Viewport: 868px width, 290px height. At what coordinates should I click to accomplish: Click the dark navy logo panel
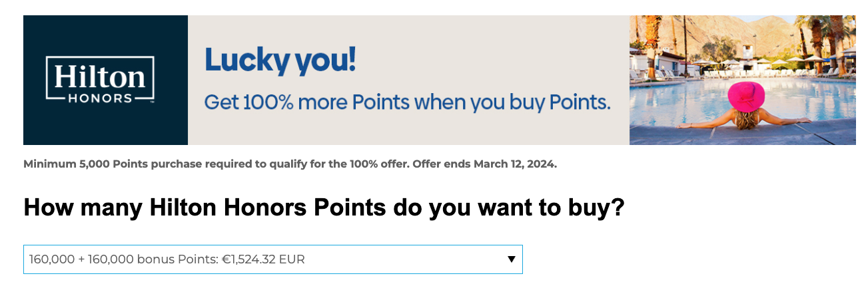coord(105,80)
